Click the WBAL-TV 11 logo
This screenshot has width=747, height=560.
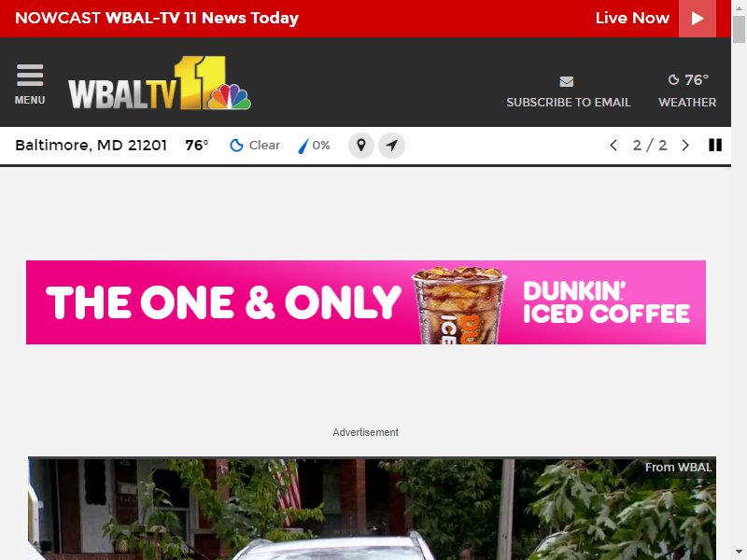coord(160,83)
